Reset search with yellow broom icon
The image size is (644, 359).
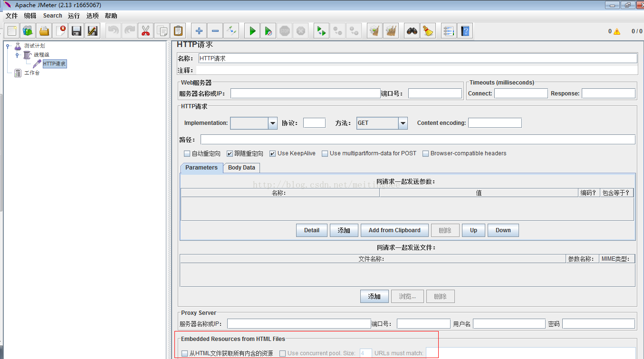(x=428, y=31)
